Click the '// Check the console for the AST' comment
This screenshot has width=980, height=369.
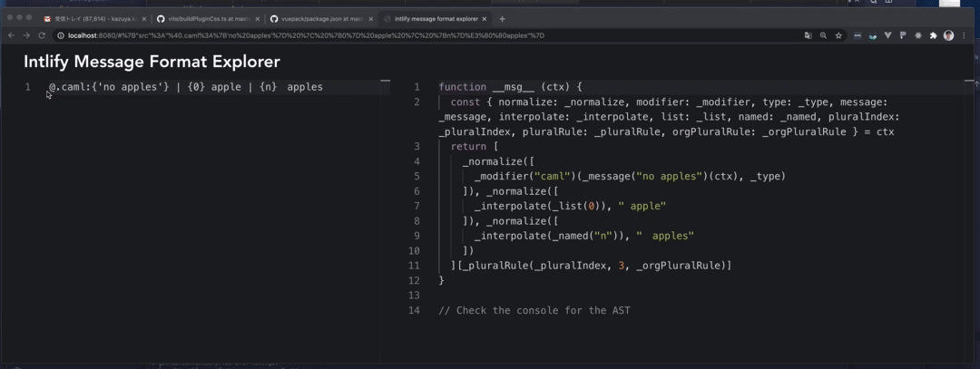pyautogui.click(x=534, y=310)
